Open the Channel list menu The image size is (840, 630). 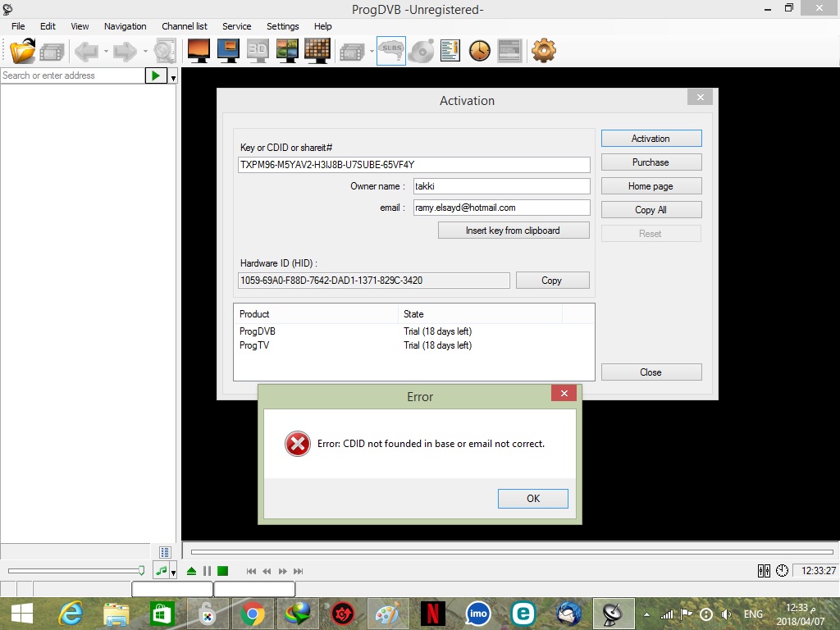click(185, 26)
